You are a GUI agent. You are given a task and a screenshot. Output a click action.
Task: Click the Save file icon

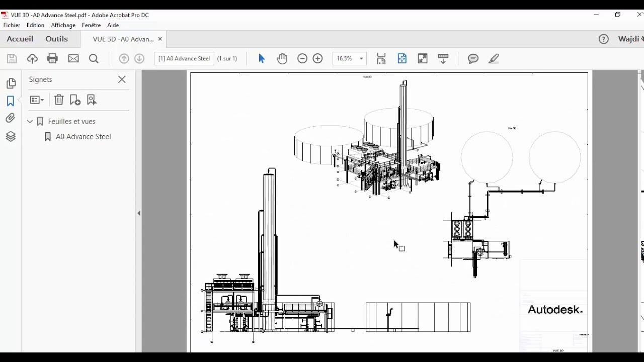click(x=12, y=59)
